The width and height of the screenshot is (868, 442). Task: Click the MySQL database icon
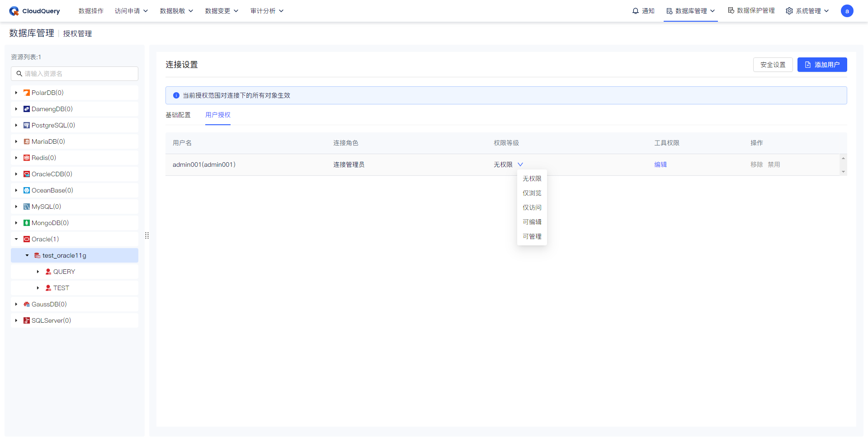pyautogui.click(x=27, y=207)
